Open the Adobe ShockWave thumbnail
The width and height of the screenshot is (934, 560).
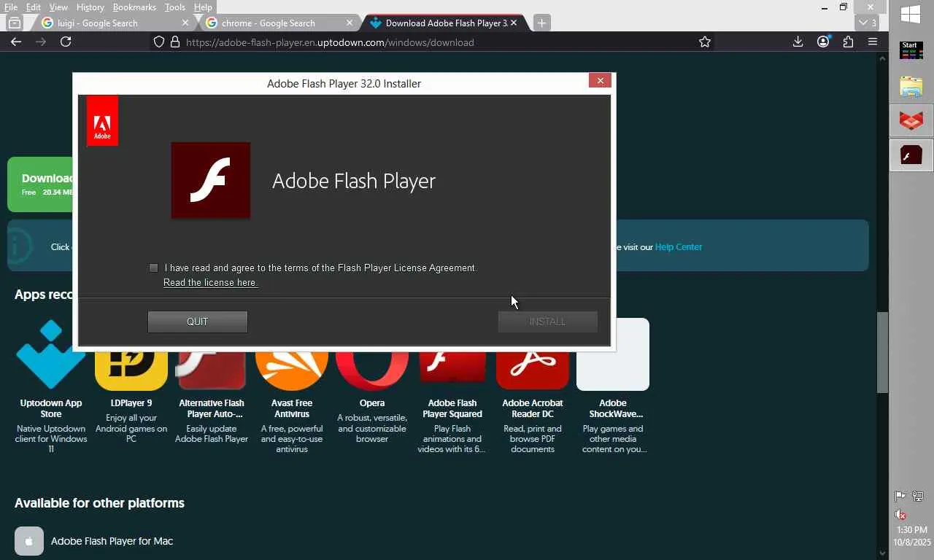tap(613, 354)
